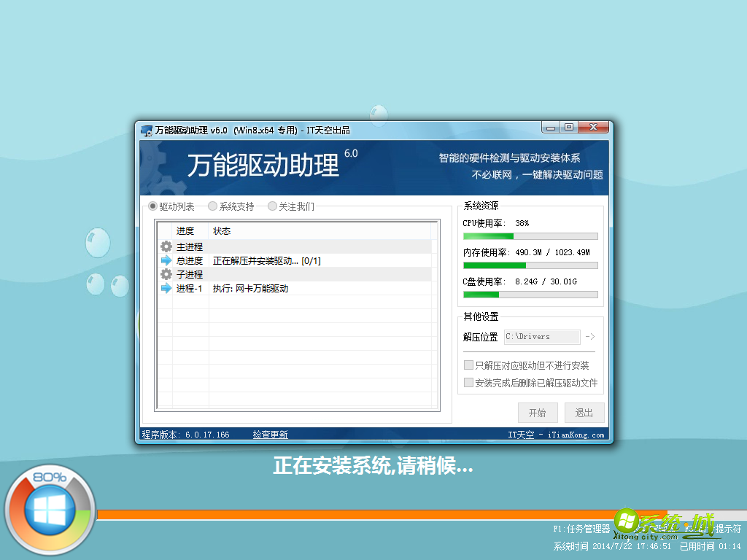The height and width of the screenshot is (560, 747).
Task: Click the blue arrow icon beside 总进度
Action: [166, 260]
